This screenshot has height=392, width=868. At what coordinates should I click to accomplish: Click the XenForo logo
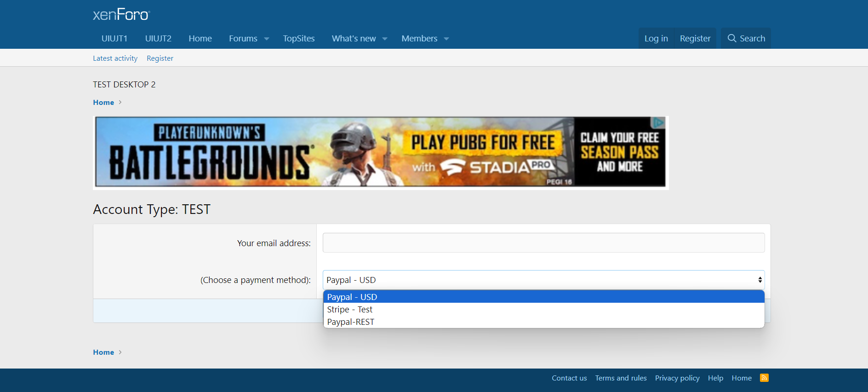point(121,15)
